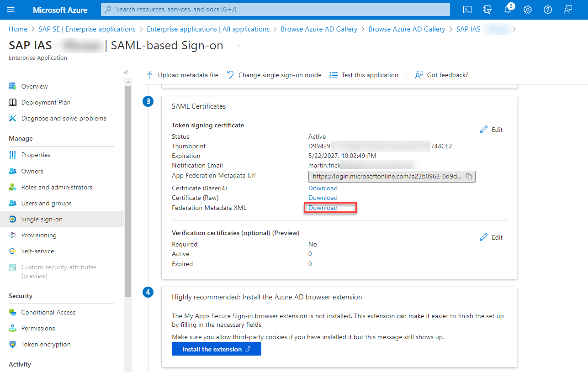Screen dimensions: 588x372
Task: Click the Provisioning icon
Action: 13,235
